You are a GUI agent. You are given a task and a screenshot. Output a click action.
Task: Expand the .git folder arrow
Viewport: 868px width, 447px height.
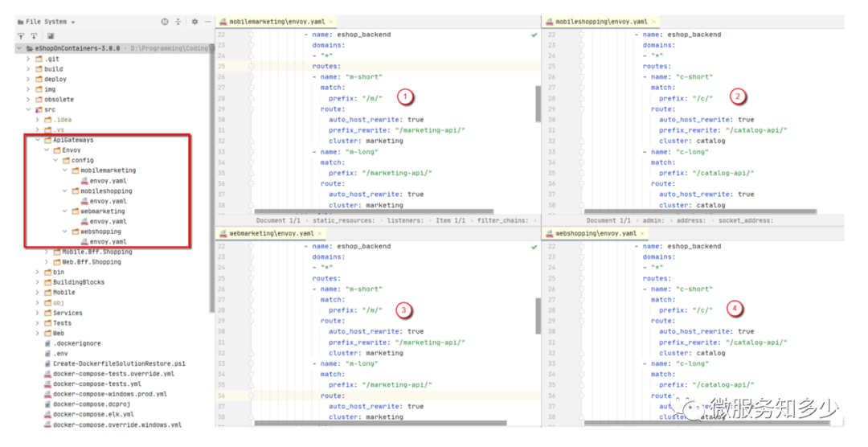pos(28,59)
